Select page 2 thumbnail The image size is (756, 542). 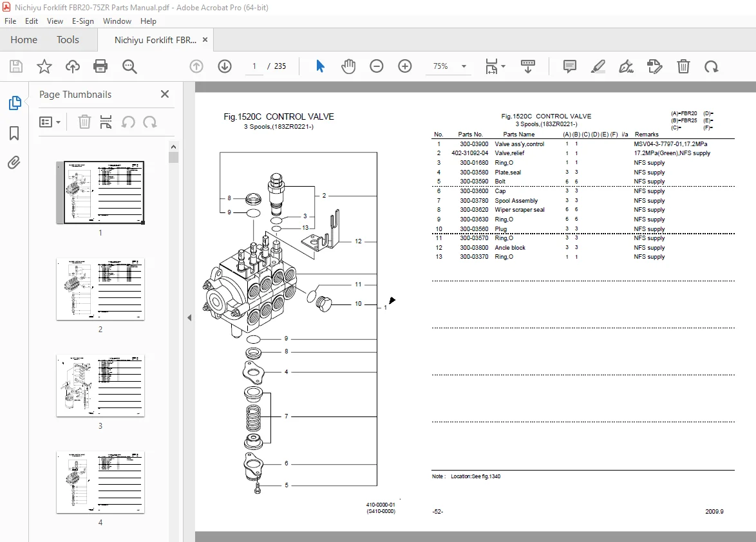(x=100, y=289)
